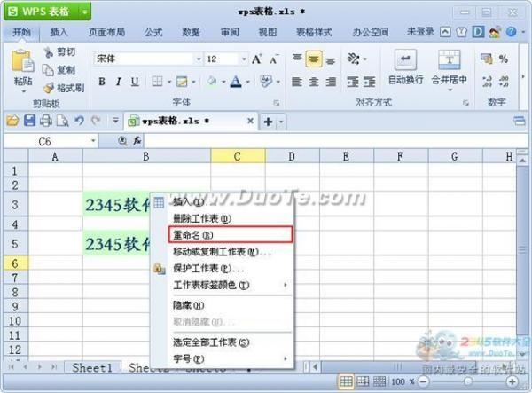Expand fill color dropdown arrow

tap(223, 82)
